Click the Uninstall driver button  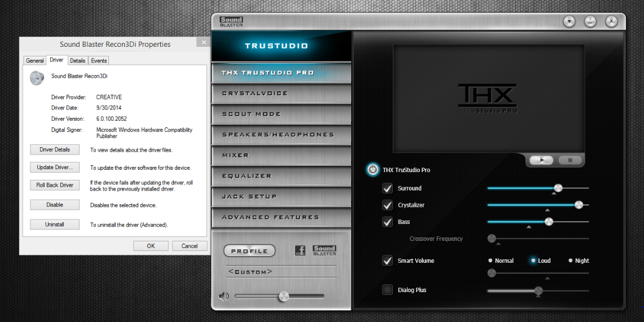click(55, 224)
